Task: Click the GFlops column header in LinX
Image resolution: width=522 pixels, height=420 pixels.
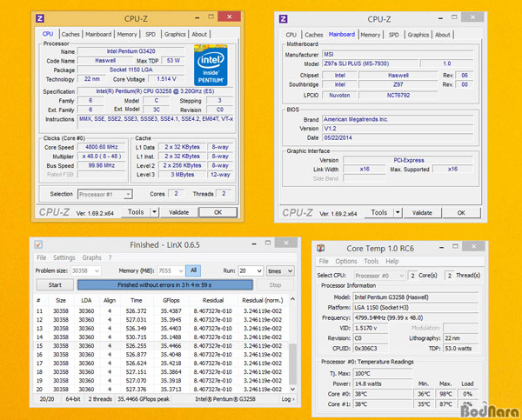Action: pyautogui.click(x=171, y=300)
